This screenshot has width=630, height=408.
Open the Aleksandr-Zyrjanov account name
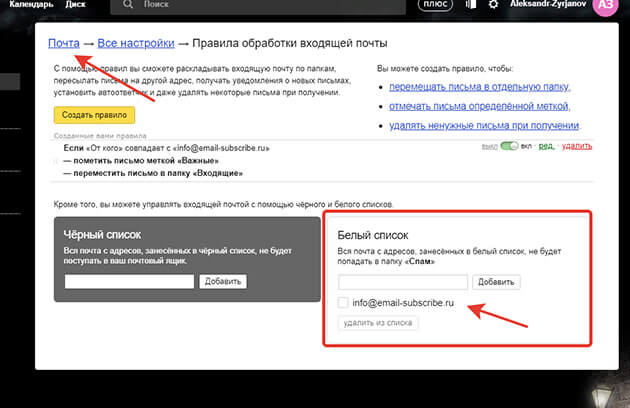click(x=548, y=4)
